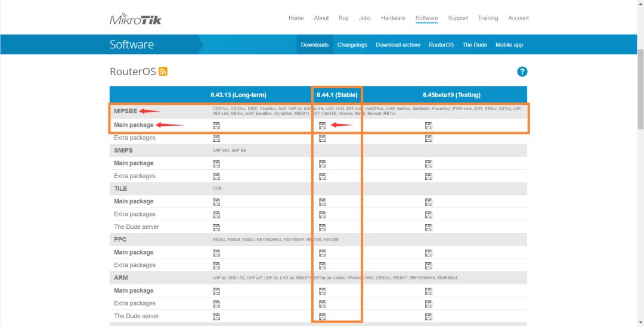Download ARM Main package Stable version

323,291
